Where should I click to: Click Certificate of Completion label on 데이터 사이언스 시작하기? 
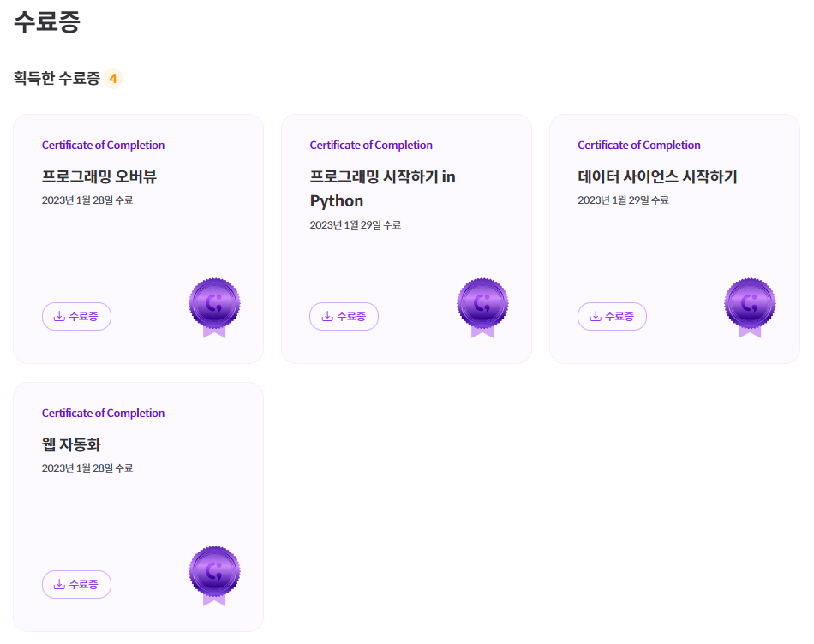(639, 146)
